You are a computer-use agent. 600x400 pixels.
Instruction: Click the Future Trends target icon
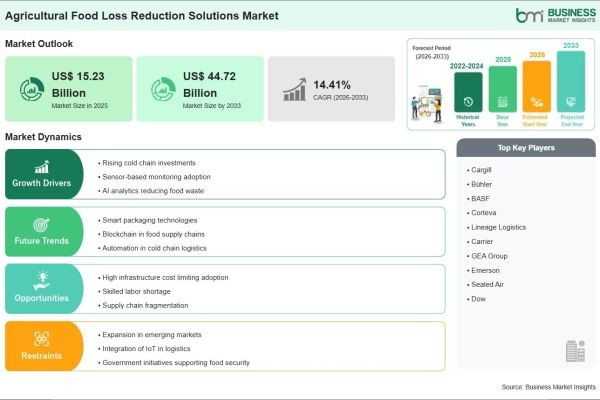tap(41, 225)
